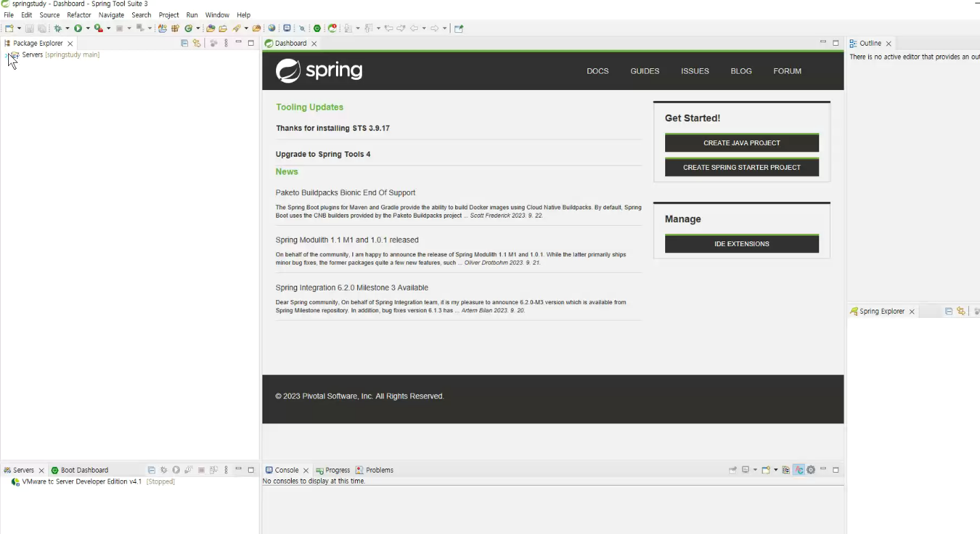Open the Back navigation history dropdown arrow
The width and height of the screenshot is (980, 534).
pos(424,29)
